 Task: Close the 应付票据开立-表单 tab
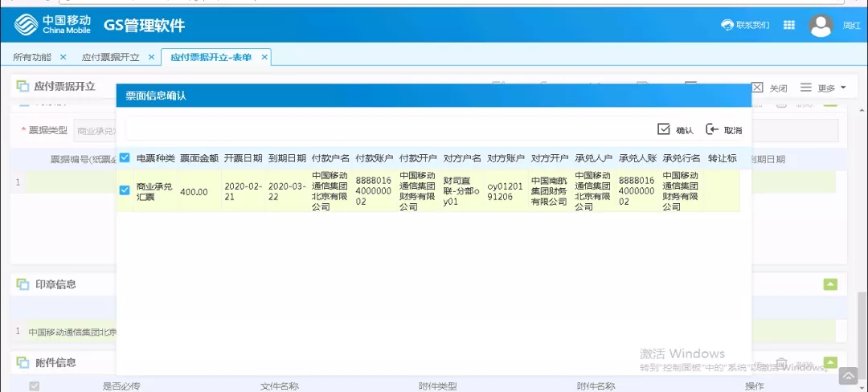pos(264,57)
